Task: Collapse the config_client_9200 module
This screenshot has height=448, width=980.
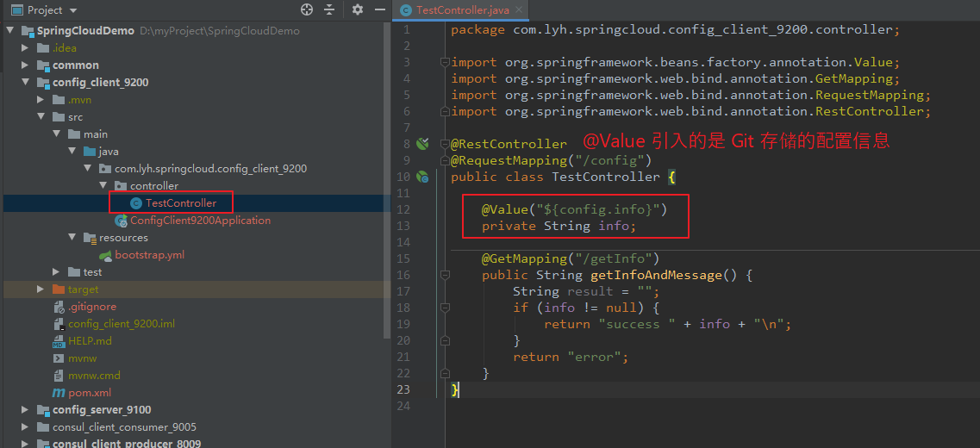Action: tap(25, 83)
